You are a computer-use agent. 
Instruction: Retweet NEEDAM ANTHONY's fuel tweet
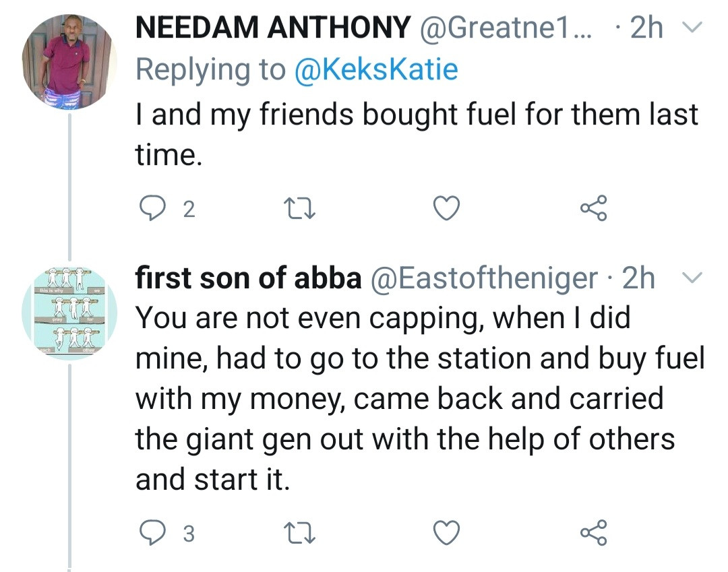pos(296,210)
